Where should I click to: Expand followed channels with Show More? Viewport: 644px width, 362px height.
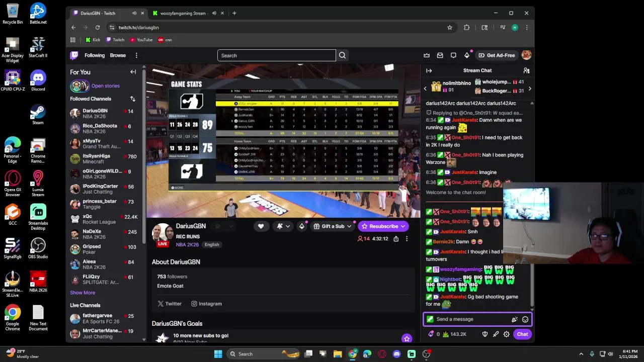coord(83,293)
